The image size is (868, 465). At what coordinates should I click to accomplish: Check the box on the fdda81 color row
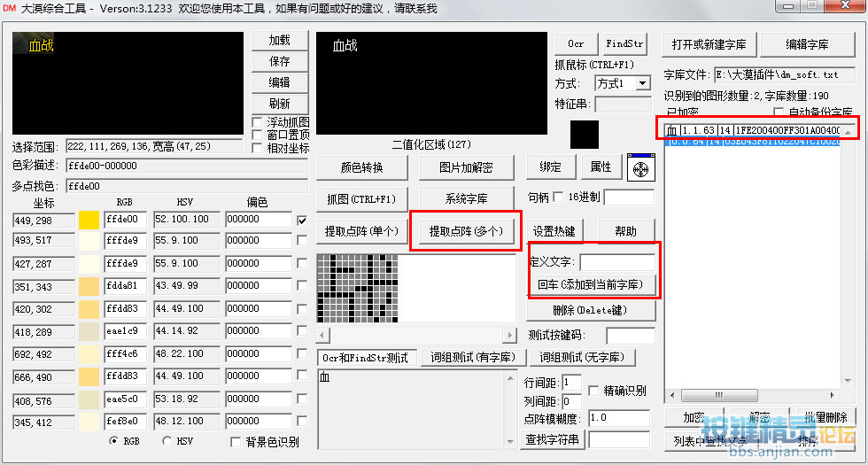tap(302, 285)
